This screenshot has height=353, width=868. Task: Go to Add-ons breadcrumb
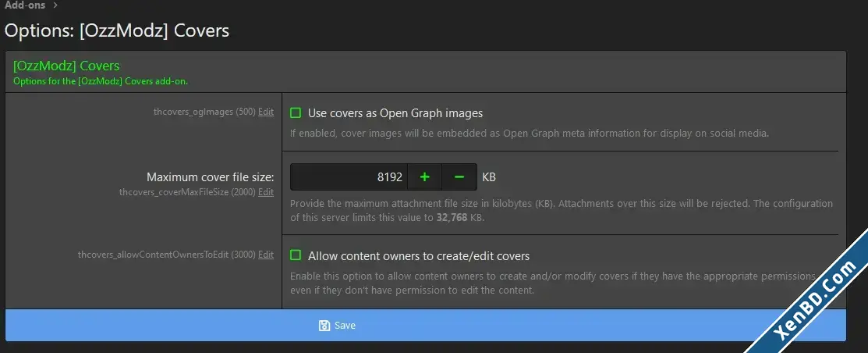[x=25, y=5]
